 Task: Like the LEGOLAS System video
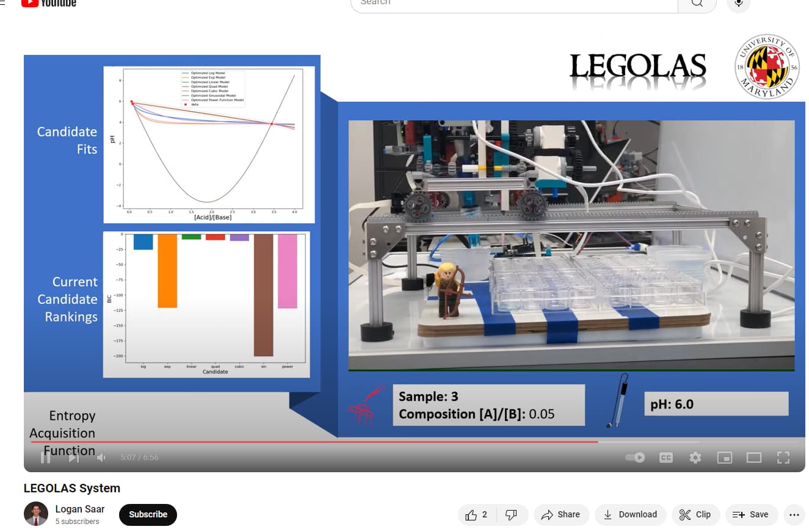[477, 514]
